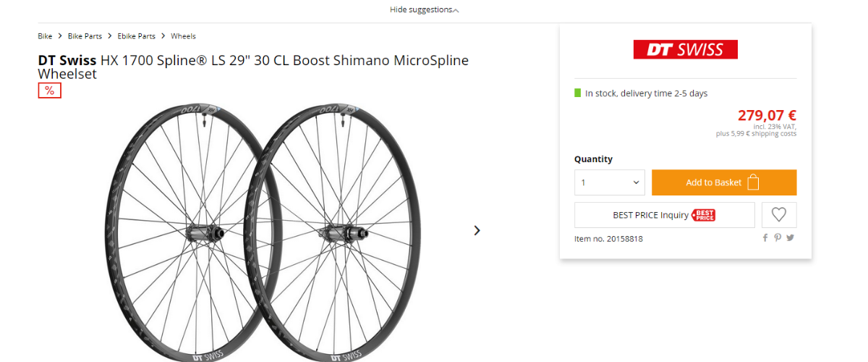Click the red percent discount badge
868x362 pixels.
(x=49, y=90)
